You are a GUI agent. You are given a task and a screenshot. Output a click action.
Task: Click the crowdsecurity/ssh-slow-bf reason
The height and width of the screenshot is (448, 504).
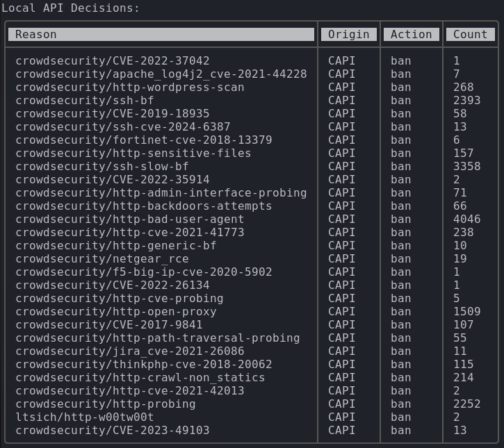pyautogui.click(x=102, y=167)
